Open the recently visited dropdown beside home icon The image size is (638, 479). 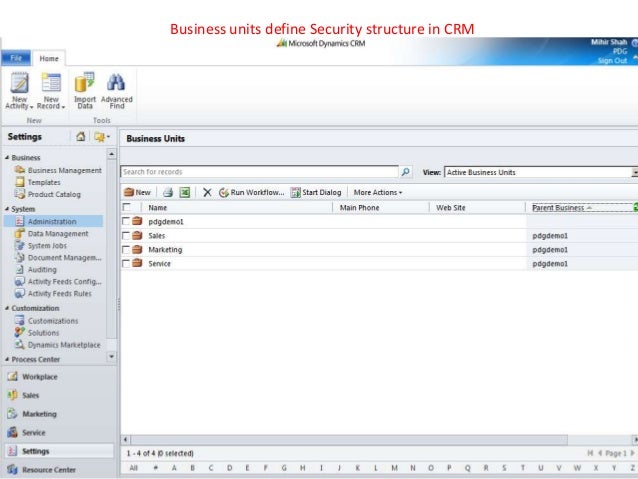pos(102,137)
